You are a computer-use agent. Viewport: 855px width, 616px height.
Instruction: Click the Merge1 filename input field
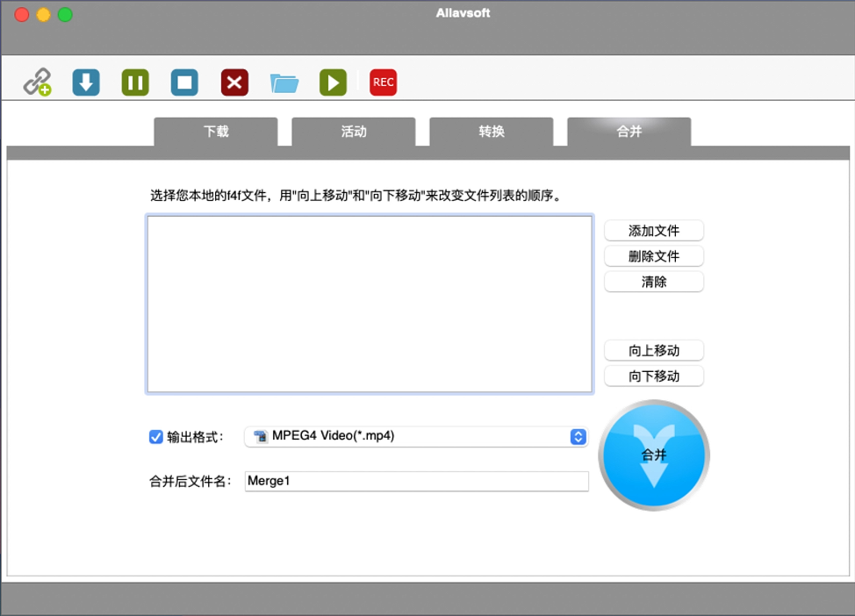416,481
